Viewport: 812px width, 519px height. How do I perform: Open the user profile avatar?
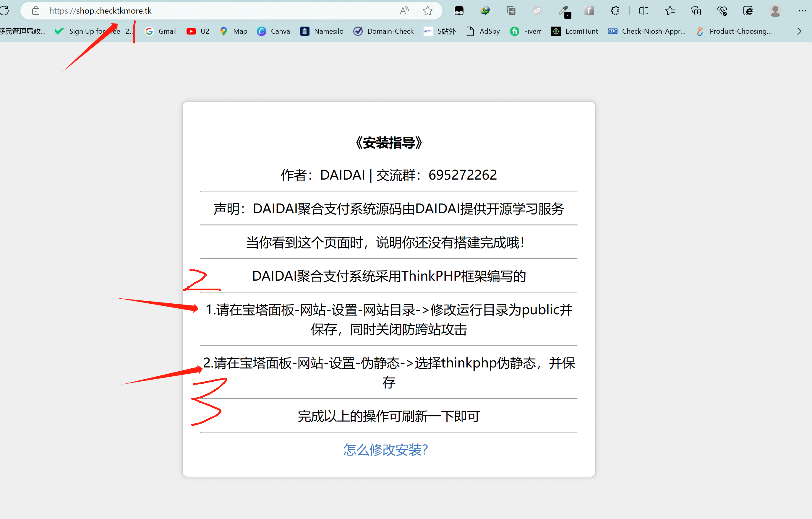click(775, 11)
